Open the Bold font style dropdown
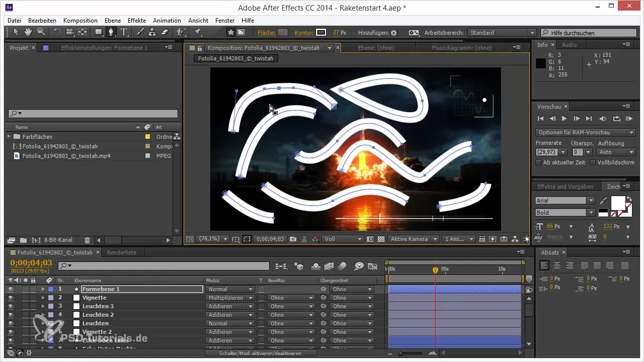 [x=565, y=213]
